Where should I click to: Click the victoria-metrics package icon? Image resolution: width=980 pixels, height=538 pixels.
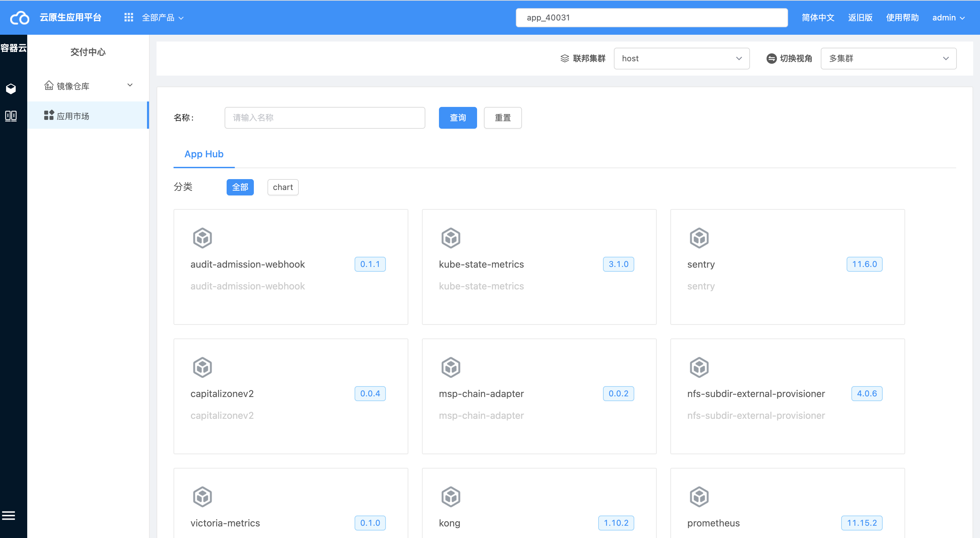click(x=202, y=497)
